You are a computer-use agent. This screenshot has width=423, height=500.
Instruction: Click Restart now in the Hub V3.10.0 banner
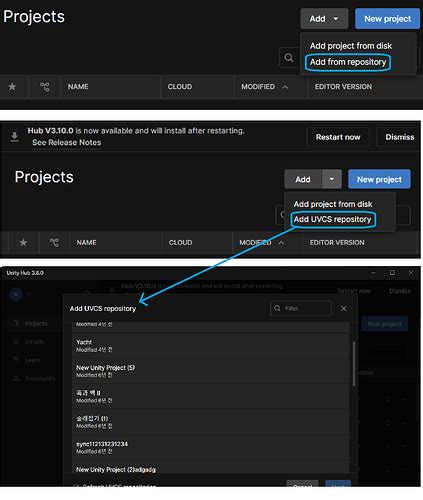(338, 137)
